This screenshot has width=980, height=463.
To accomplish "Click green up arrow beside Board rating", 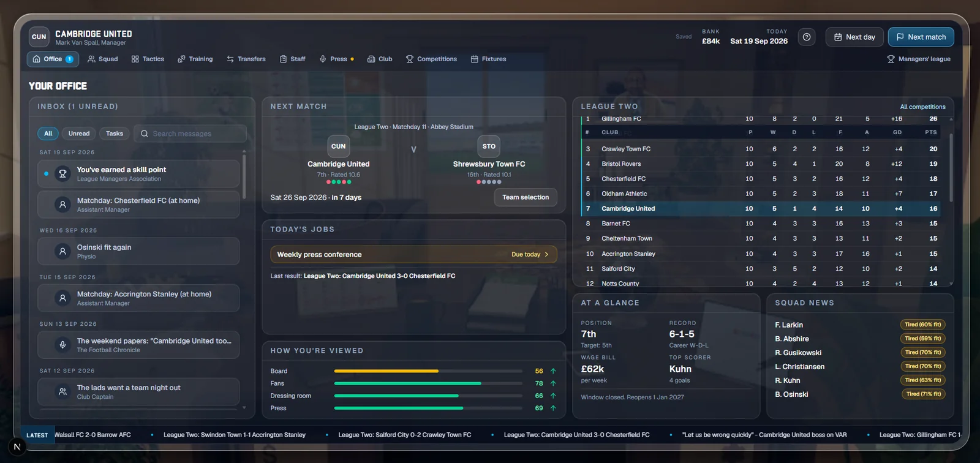I will [553, 371].
